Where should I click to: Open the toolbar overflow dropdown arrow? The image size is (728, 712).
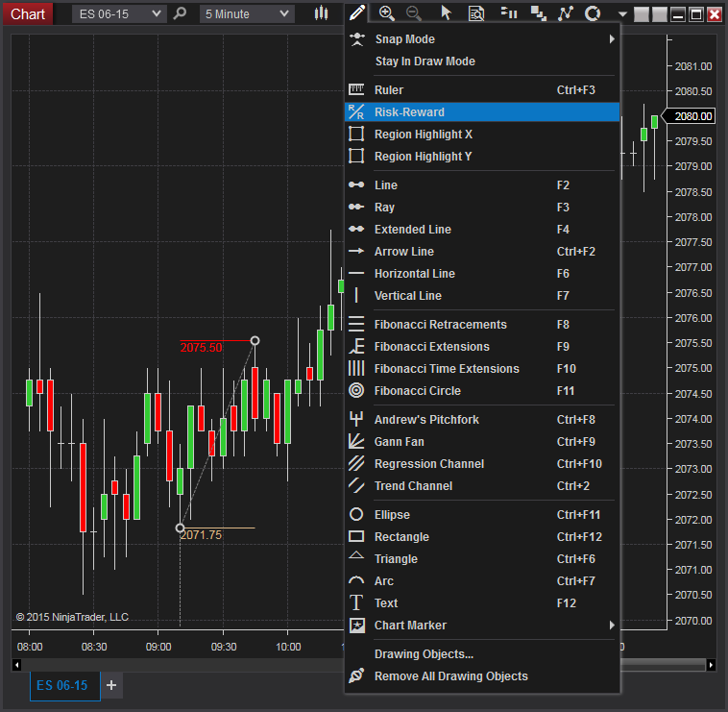coord(622,14)
